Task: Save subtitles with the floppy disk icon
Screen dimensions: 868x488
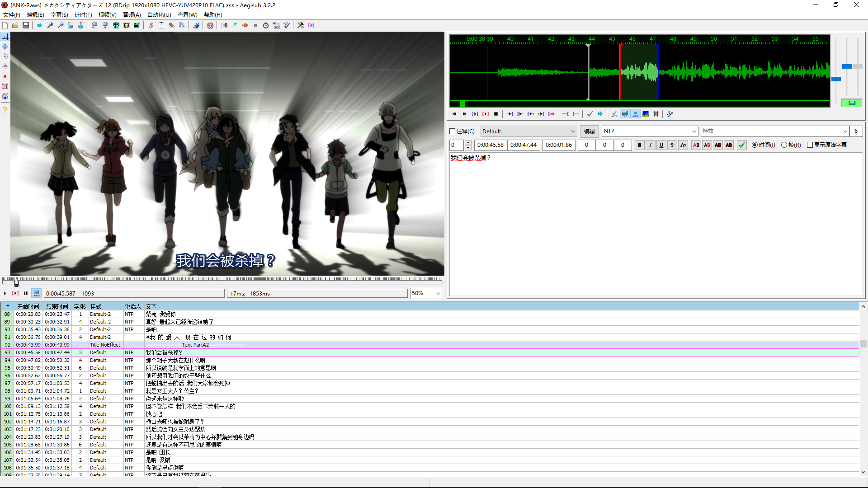Action: point(26,25)
